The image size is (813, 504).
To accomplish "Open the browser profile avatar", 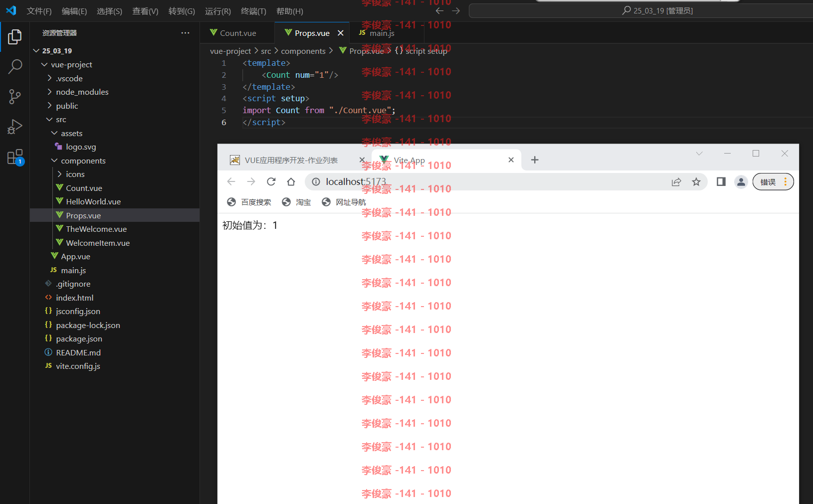I will click(741, 182).
